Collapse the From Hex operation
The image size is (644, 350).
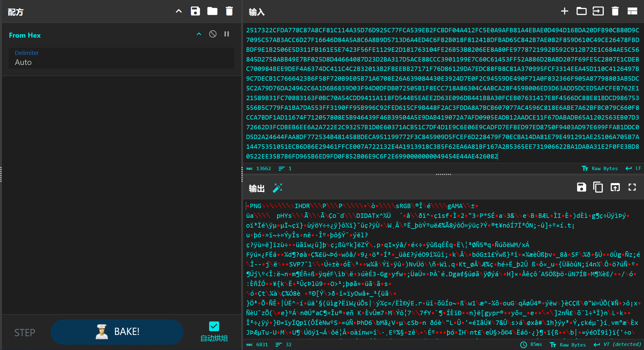[199, 34]
